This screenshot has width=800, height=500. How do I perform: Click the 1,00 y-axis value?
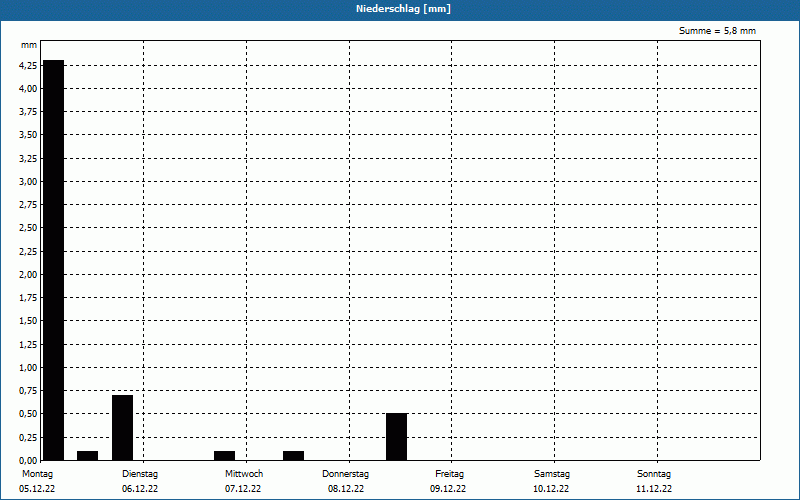point(28,367)
